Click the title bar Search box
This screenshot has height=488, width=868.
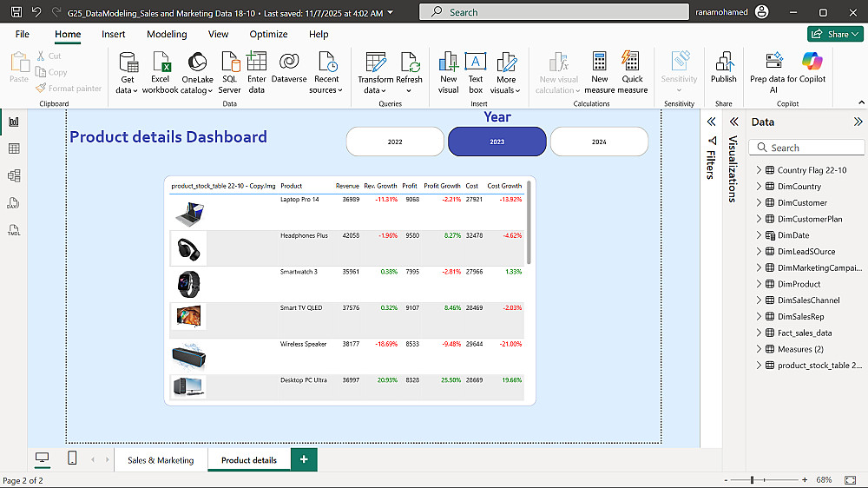554,11
